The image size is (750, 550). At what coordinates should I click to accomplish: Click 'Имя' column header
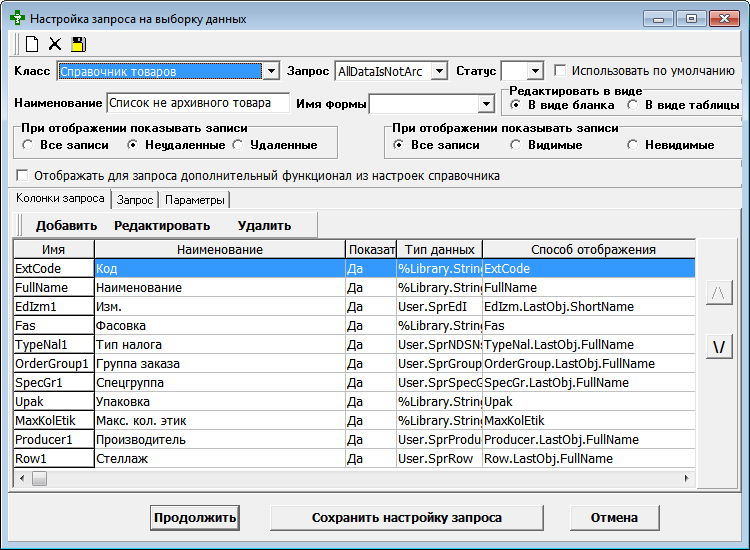point(54,249)
